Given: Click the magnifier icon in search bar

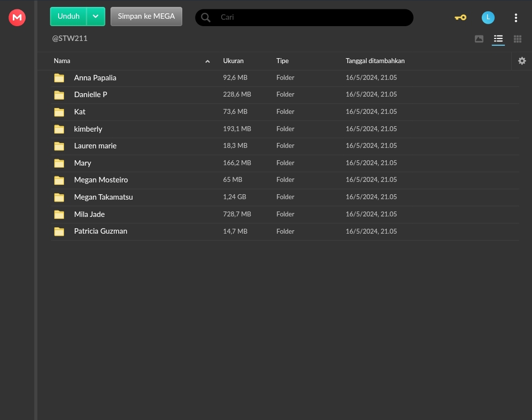Looking at the screenshot, I should pos(206,18).
